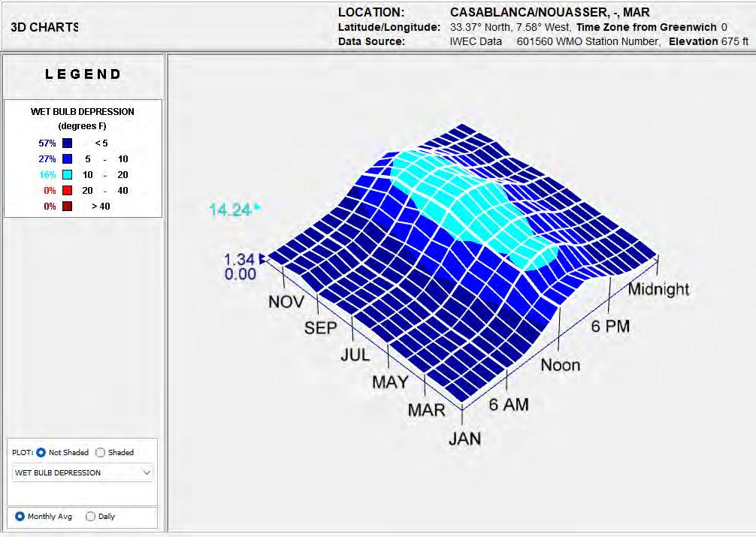Screen dimensions: 756x537
Task: Click the JAN month axis label
Action: click(464, 439)
